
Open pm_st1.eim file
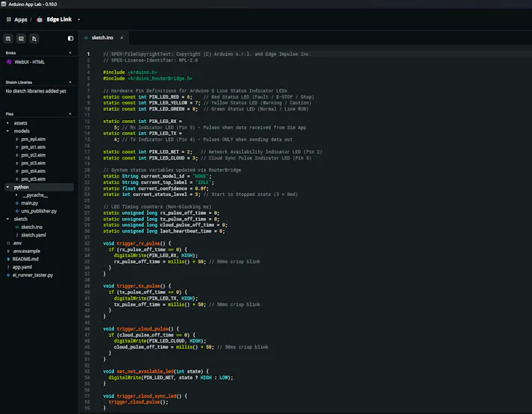[34, 147]
